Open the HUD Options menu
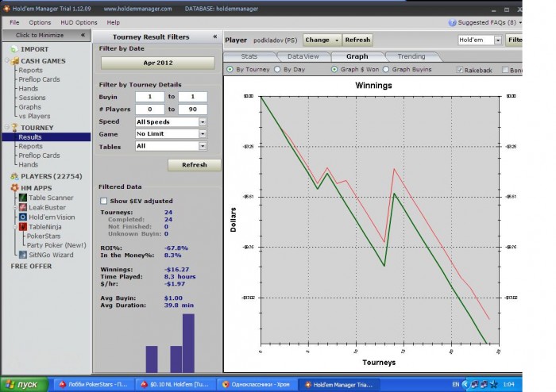Image resolution: width=556 pixels, height=392 pixels. [79, 23]
